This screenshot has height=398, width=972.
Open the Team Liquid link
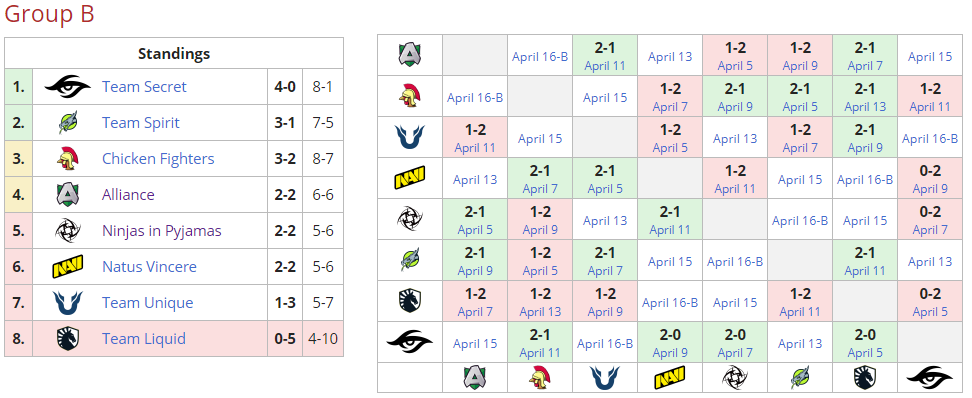144,338
